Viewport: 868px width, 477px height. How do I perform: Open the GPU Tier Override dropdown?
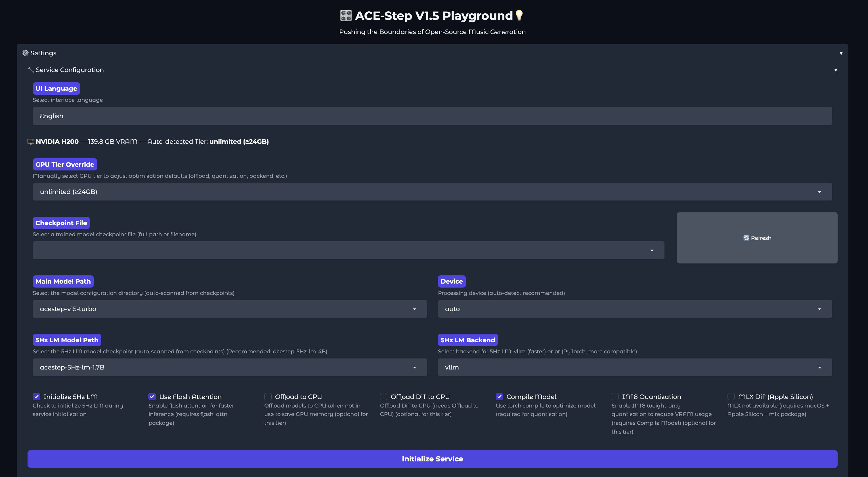pos(432,191)
